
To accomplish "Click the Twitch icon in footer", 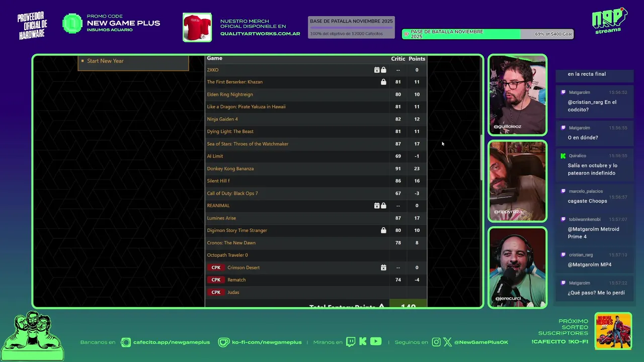I will (351, 342).
